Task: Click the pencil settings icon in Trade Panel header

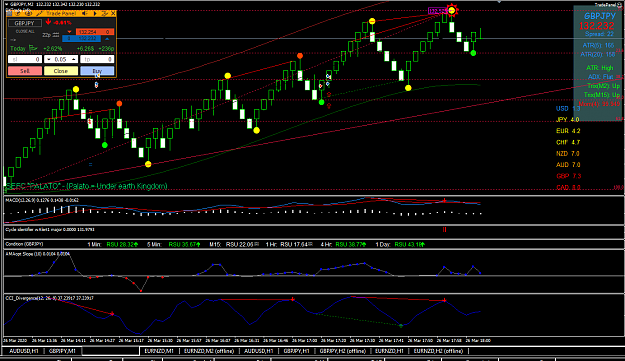Action: tap(39, 14)
